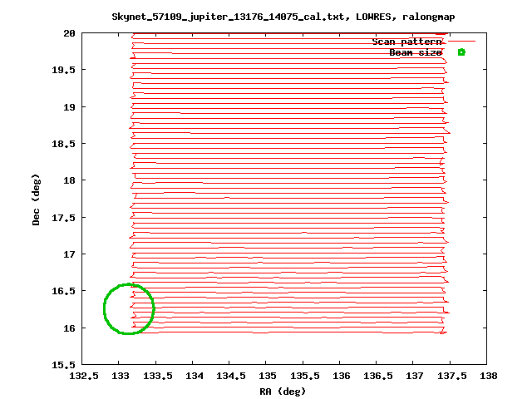Click the Dec tick label 17
532x399 pixels.
click(x=69, y=254)
